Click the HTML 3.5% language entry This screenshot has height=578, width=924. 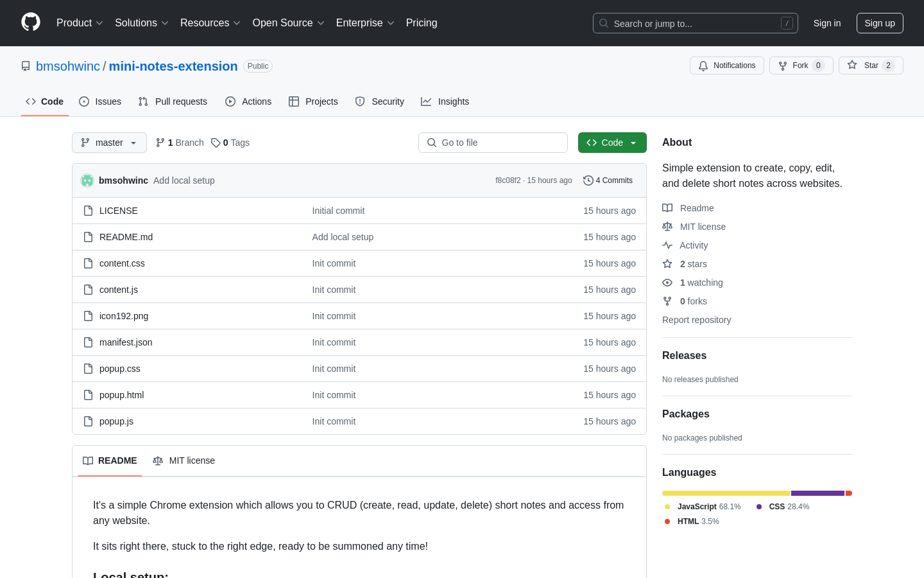(692, 521)
